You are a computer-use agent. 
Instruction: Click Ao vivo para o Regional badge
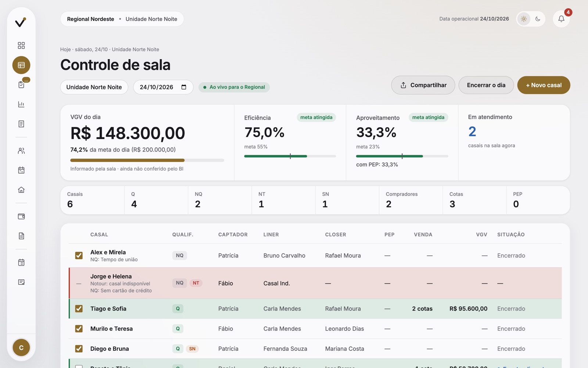click(x=234, y=87)
